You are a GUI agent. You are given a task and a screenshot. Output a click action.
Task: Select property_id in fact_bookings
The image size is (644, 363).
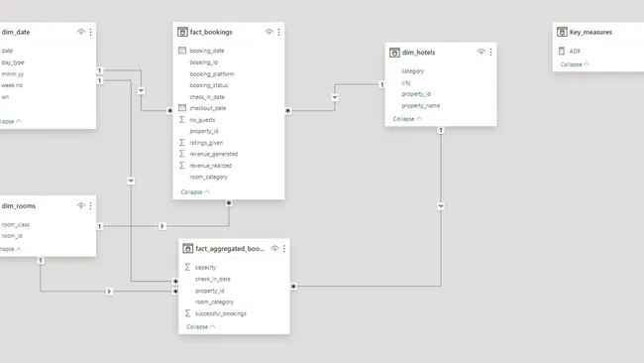pyautogui.click(x=204, y=131)
